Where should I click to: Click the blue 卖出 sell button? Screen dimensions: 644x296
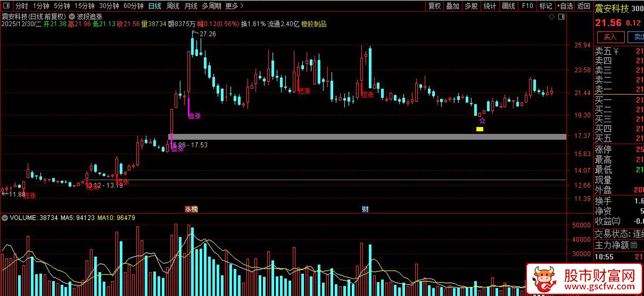(636, 37)
